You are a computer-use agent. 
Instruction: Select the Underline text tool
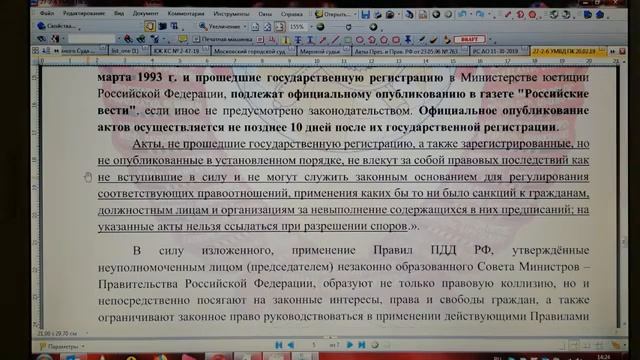(x=310, y=40)
